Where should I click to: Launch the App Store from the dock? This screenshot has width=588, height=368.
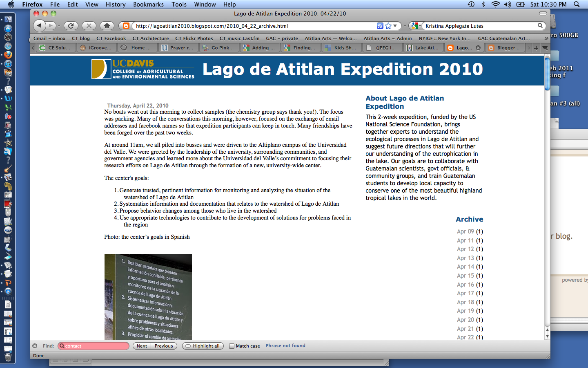8,28
